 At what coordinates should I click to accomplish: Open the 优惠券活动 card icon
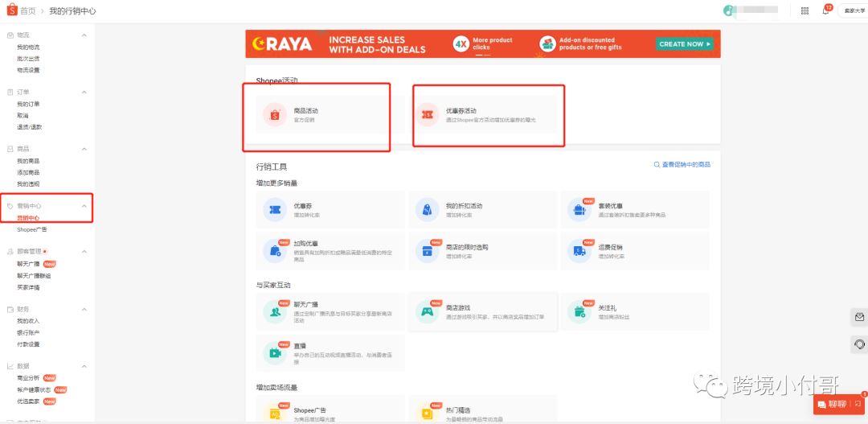427,115
